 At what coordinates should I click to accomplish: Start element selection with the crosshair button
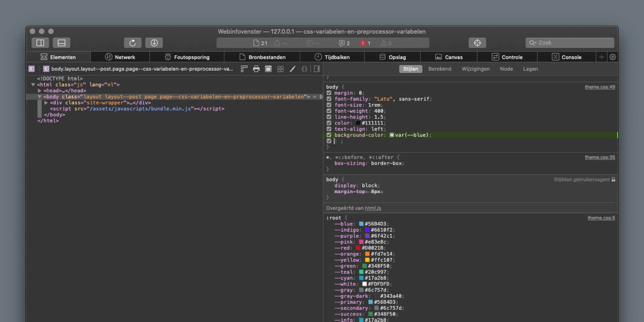pyautogui.click(x=477, y=43)
